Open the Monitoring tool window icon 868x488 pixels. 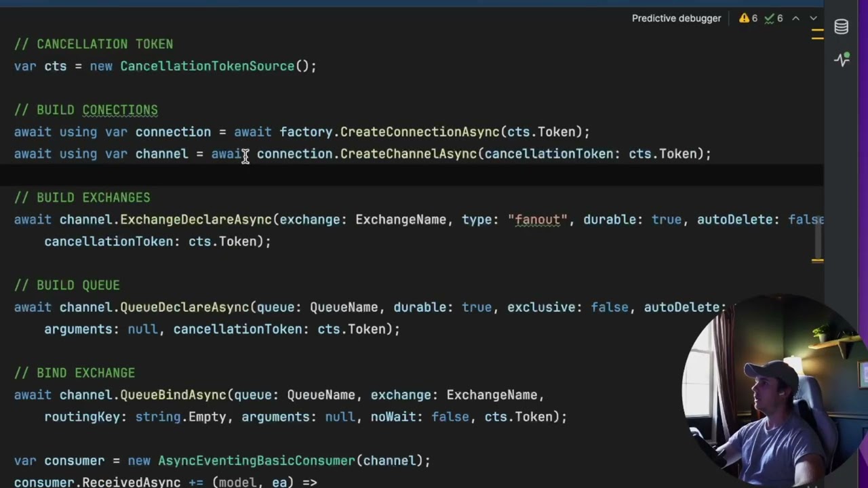842,59
